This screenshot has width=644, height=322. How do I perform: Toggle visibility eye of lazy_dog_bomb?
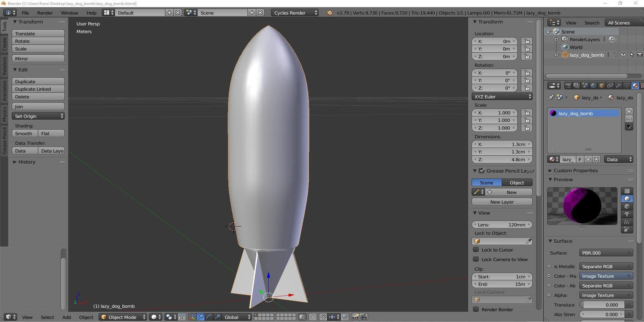click(623, 55)
